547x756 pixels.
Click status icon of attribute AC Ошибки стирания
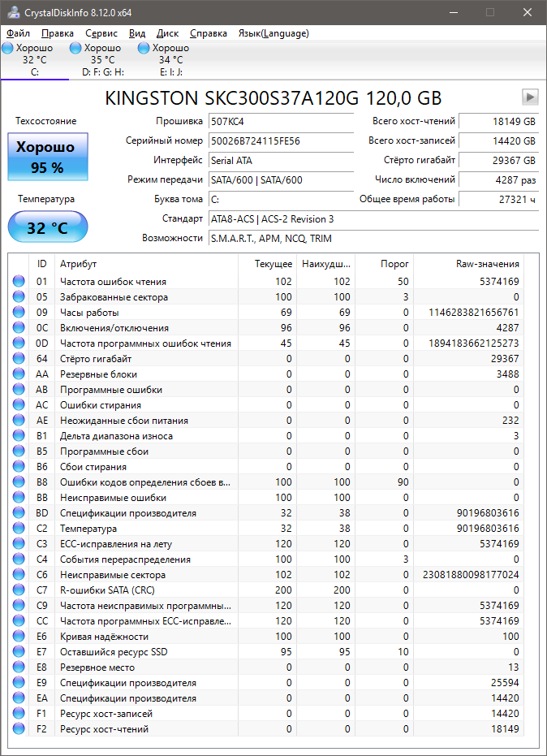tap(19, 405)
